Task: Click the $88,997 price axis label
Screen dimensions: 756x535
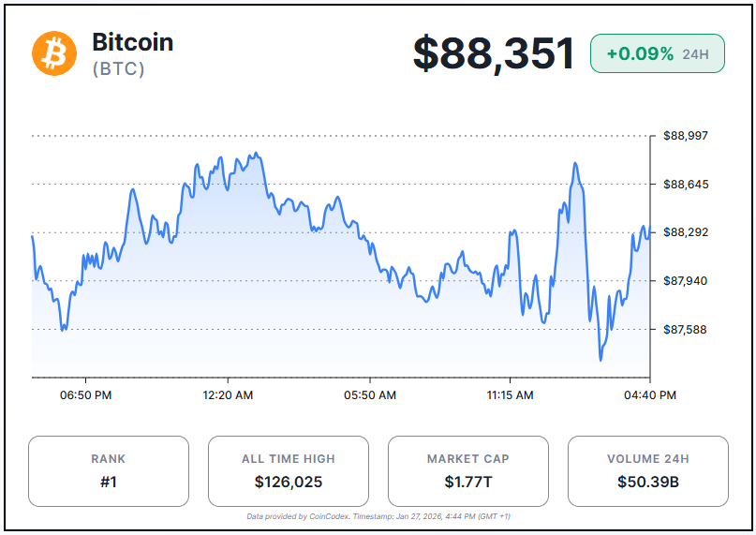Action: click(686, 136)
